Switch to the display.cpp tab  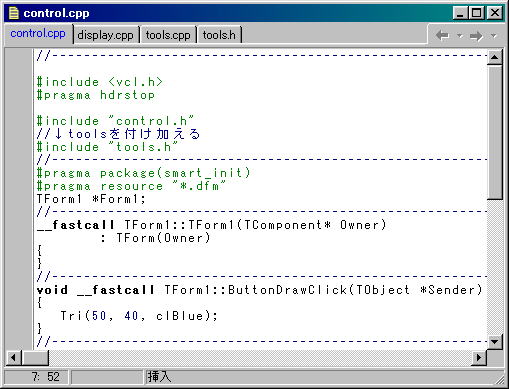(x=105, y=35)
